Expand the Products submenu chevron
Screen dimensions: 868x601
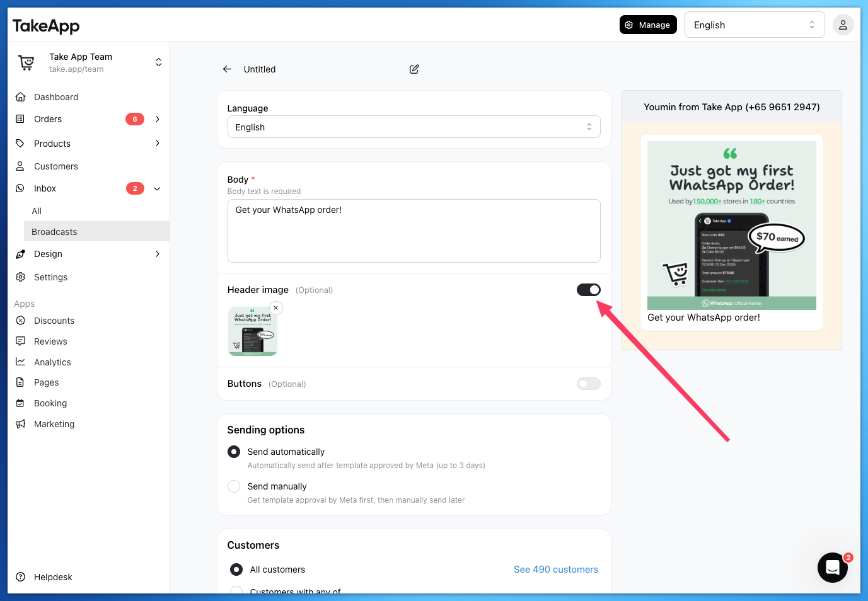point(158,144)
